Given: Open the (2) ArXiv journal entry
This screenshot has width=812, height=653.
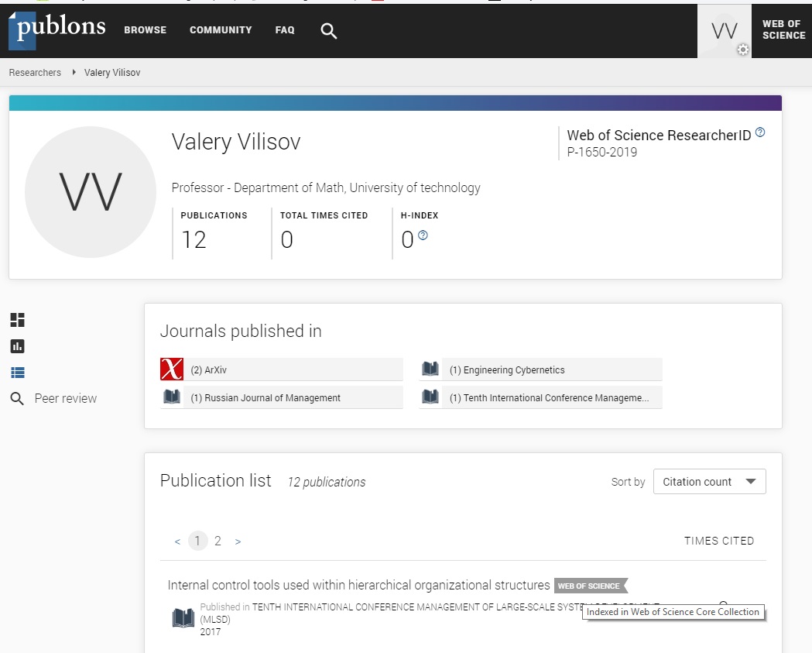Looking at the screenshot, I should click(x=282, y=369).
